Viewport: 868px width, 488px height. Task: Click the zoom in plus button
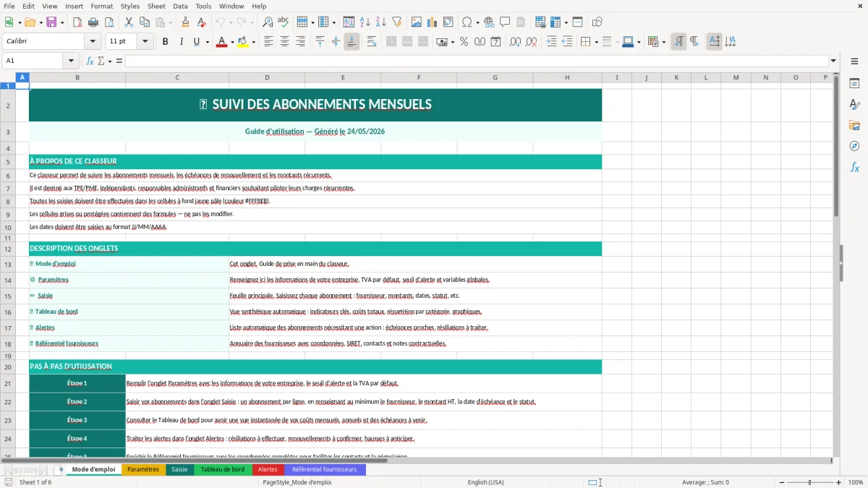click(839, 482)
